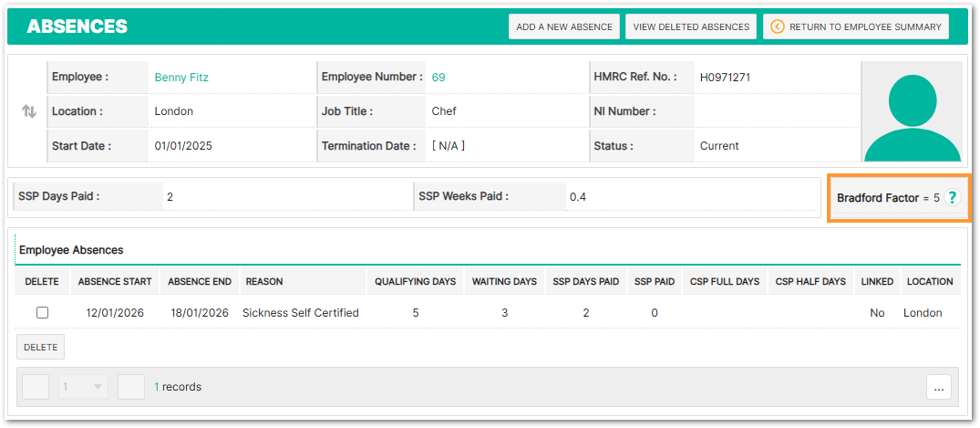The height and width of the screenshot is (428, 980).
Task: Go to the previous page in pager
Action: coord(36,387)
